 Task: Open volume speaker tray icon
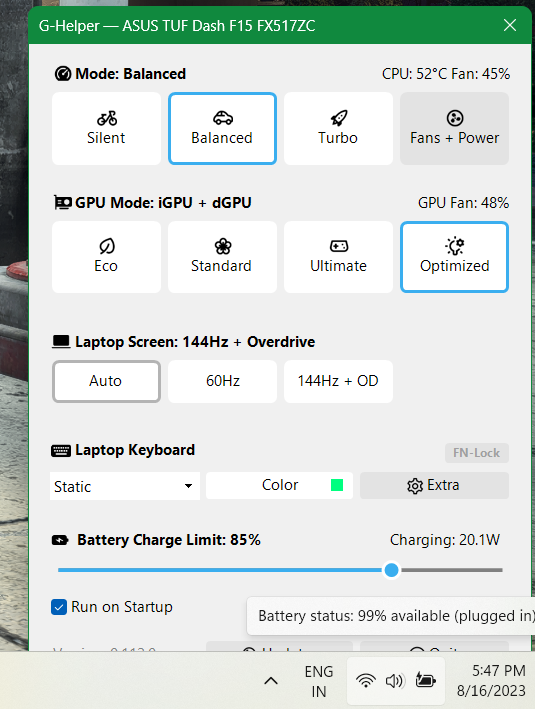(x=395, y=680)
